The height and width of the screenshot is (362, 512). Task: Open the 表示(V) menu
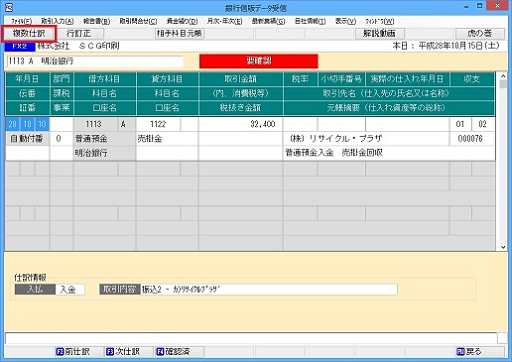(345, 21)
